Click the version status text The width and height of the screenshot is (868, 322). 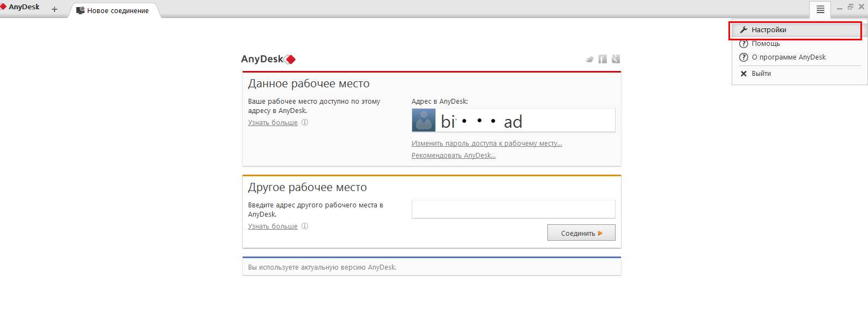point(322,267)
